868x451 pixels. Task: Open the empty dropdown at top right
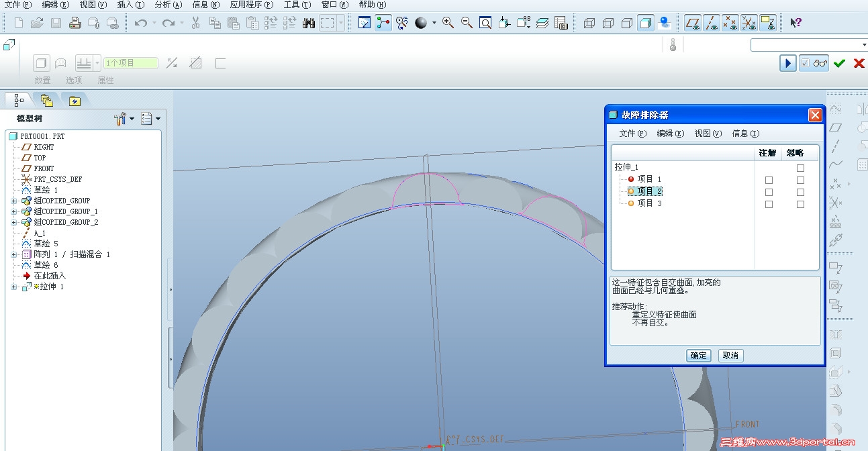pos(863,45)
